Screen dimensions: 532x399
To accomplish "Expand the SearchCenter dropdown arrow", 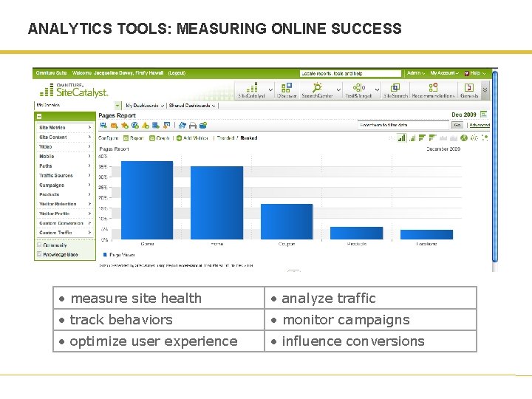I will (x=338, y=89).
